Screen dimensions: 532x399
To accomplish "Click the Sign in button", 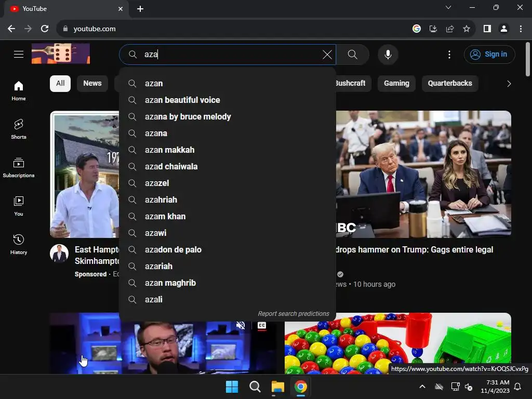I will [x=489, y=55].
